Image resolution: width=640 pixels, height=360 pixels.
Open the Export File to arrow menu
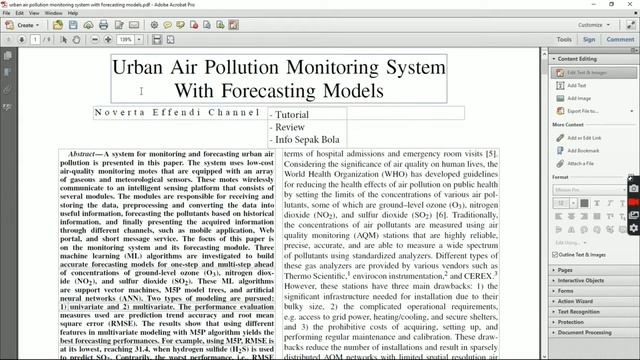pos(632,111)
